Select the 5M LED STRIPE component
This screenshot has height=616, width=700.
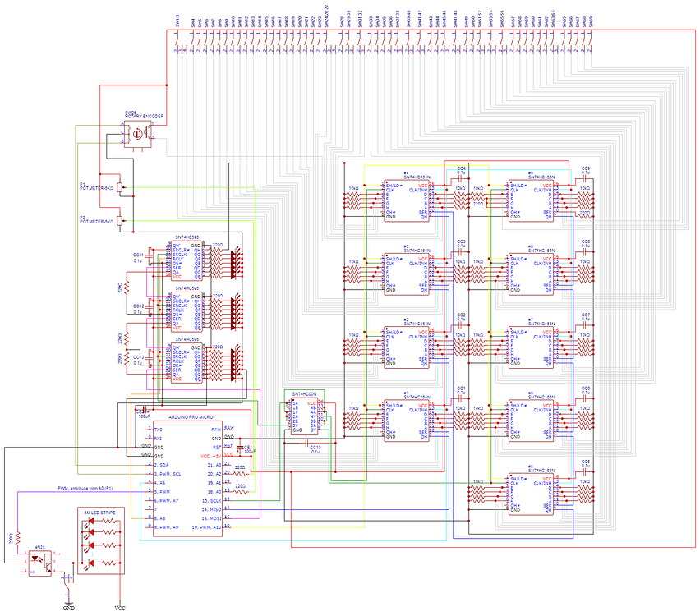click(x=100, y=542)
